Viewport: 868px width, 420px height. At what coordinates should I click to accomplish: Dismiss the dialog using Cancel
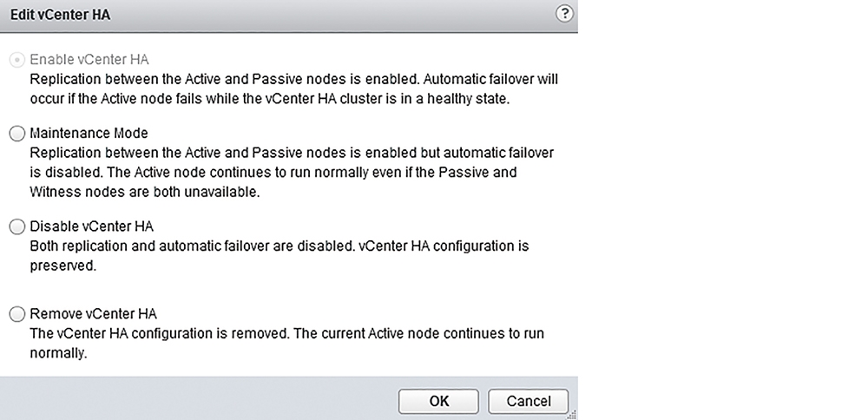click(528, 401)
